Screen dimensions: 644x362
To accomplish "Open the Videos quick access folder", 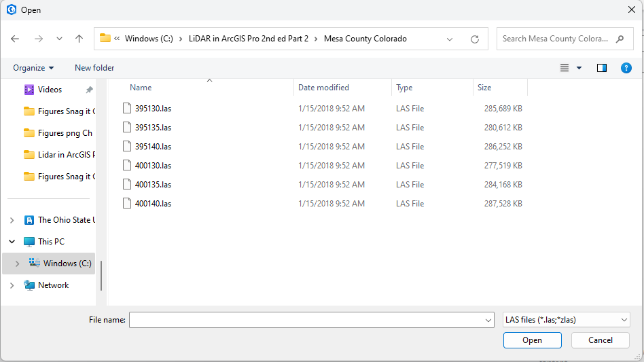I will coord(50,90).
